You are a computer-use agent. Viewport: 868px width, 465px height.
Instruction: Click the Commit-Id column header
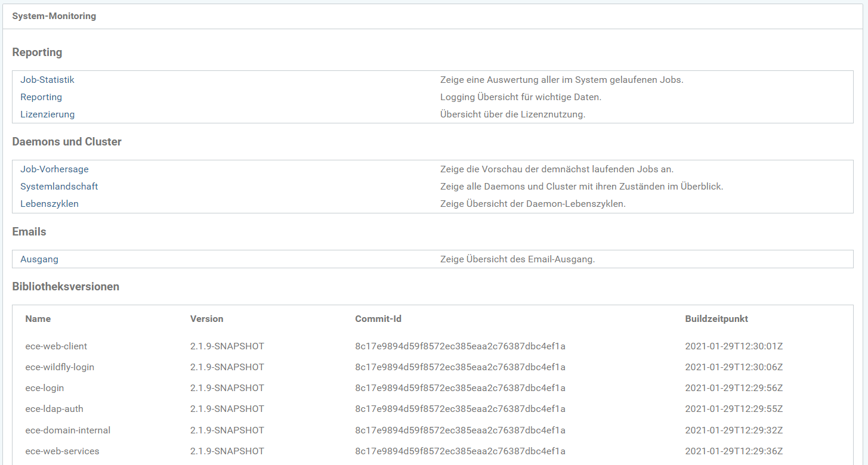pos(378,319)
